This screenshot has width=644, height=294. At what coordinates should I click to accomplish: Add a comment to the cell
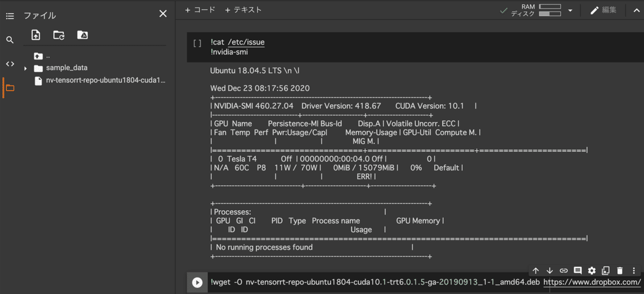577,271
